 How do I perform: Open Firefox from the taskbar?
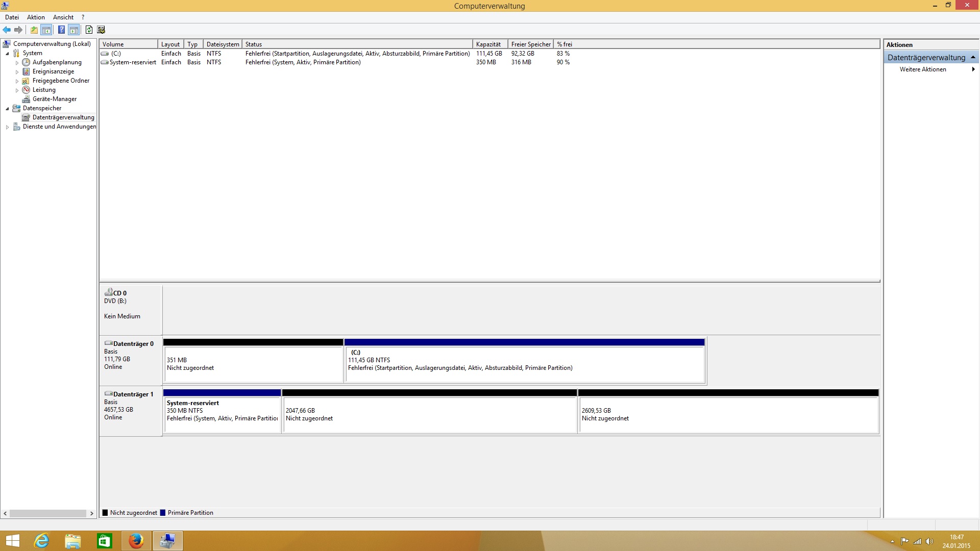pyautogui.click(x=136, y=541)
